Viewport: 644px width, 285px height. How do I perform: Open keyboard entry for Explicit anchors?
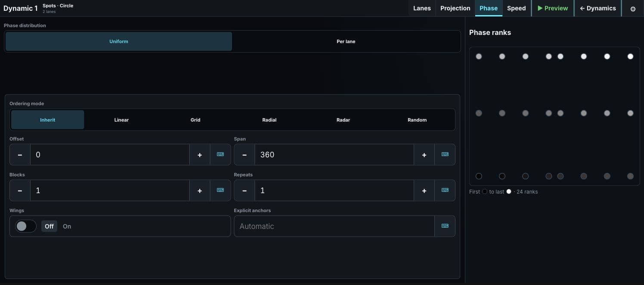point(445,226)
